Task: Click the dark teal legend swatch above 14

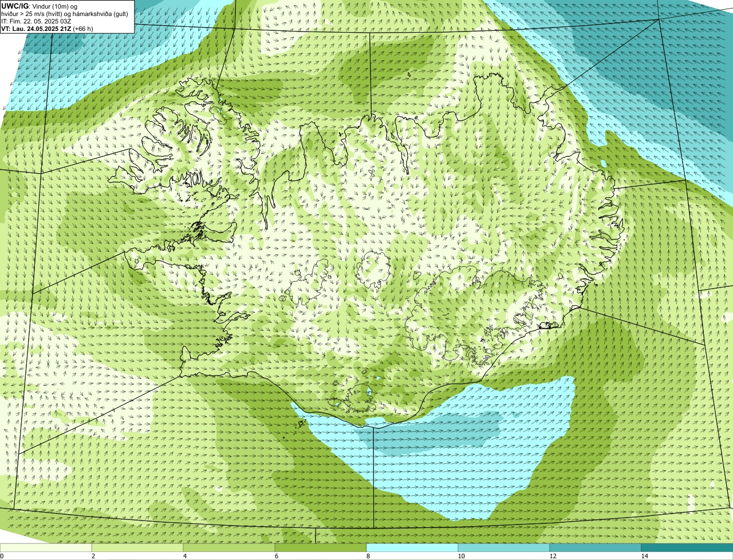Action: (687, 548)
